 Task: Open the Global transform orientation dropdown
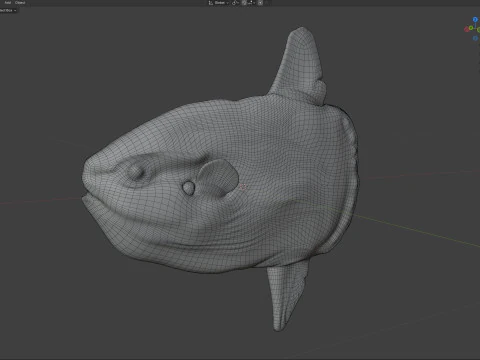click(x=219, y=3)
